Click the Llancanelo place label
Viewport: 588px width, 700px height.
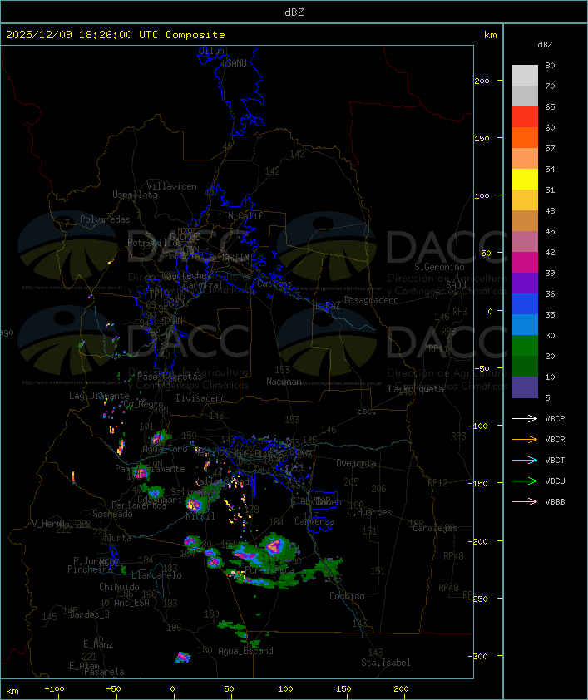(156, 575)
